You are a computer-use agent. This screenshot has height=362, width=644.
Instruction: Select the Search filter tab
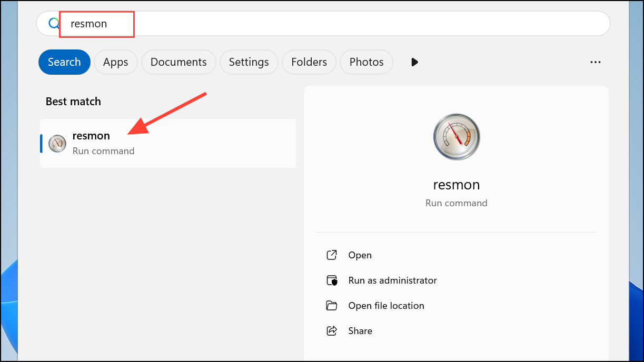pos(64,62)
